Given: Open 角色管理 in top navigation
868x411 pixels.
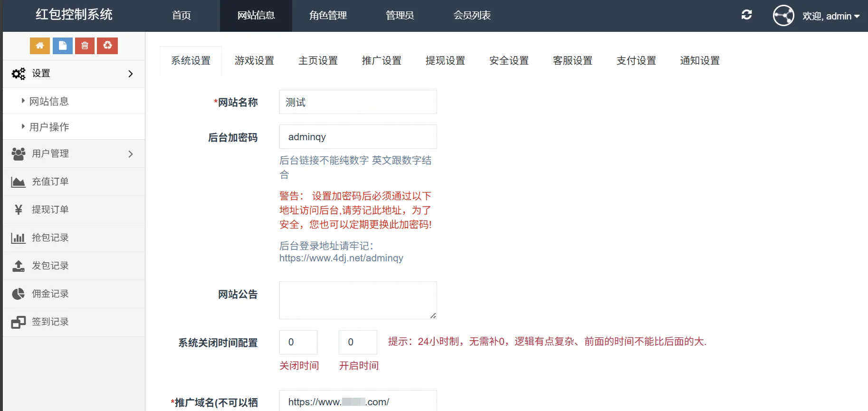Looking at the screenshot, I should coord(328,15).
